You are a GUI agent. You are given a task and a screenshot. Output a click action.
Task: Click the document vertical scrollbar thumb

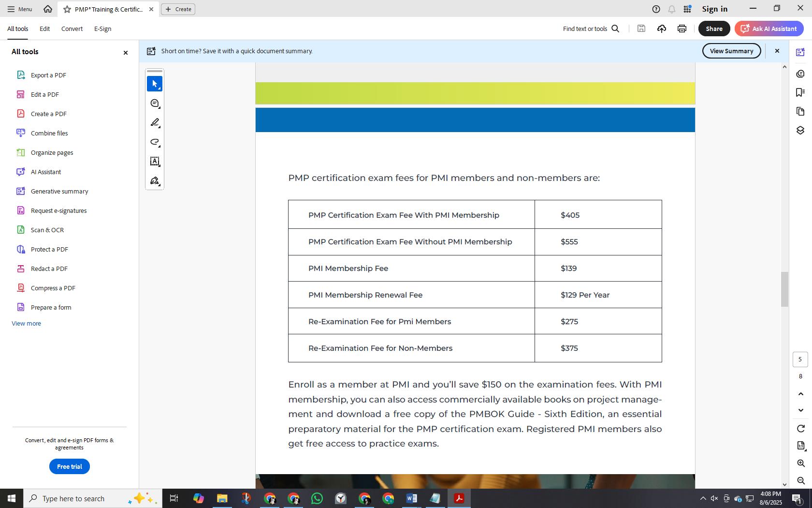pos(784,289)
